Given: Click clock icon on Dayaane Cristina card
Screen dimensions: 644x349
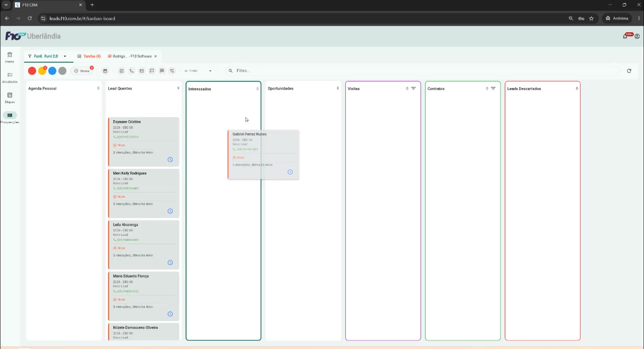Looking at the screenshot, I should click(x=170, y=160).
